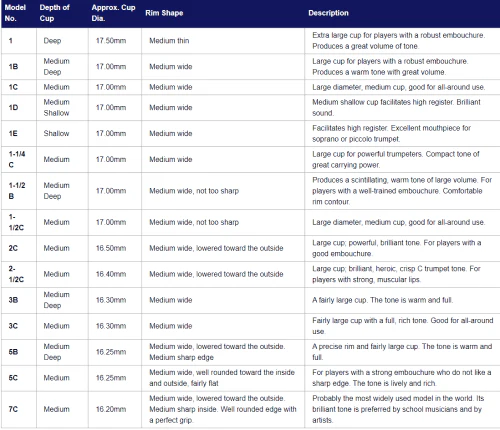Select the 'Depth of Cup' header
Image resolution: width=500 pixels, height=430 pixels.
pyautogui.click(x=54, y=13)
